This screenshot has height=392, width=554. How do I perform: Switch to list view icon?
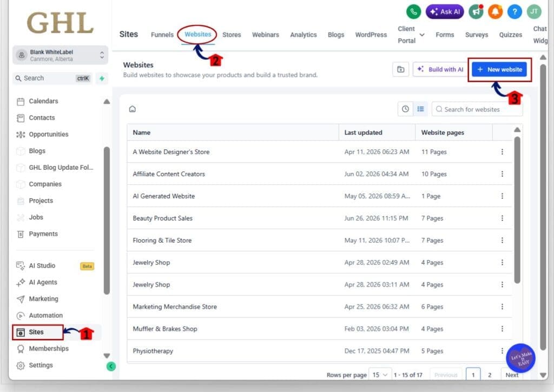pyautogui.click(x=420, y=109)
